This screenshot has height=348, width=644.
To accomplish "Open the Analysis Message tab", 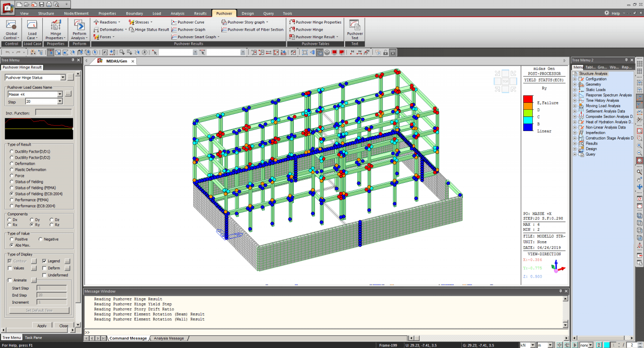I will tap(169, 338).
